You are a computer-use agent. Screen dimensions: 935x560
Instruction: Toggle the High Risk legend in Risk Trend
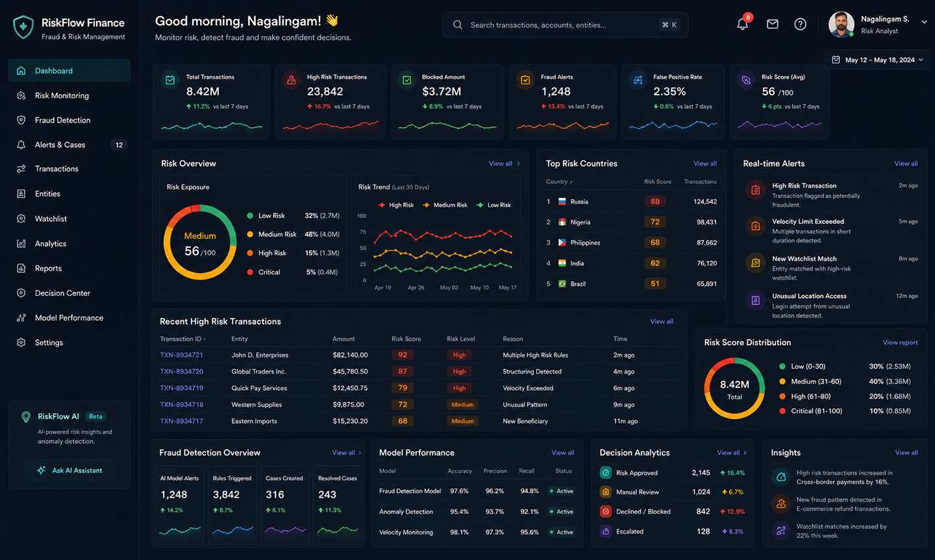tap(396, 205)
